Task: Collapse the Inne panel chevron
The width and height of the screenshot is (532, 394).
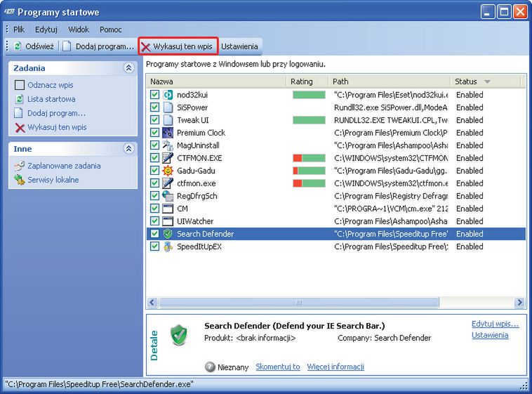Action: pos(128,149)
